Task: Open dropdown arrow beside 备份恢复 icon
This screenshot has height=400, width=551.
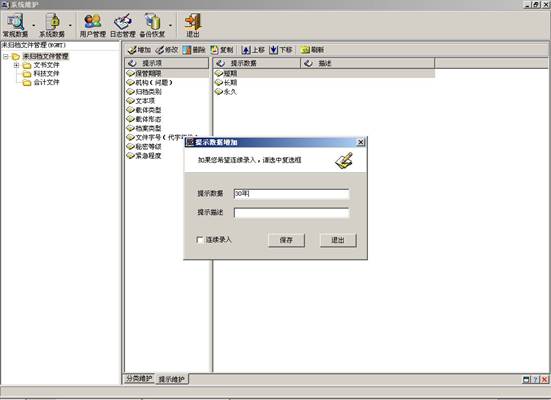Action: pos(170,25)
